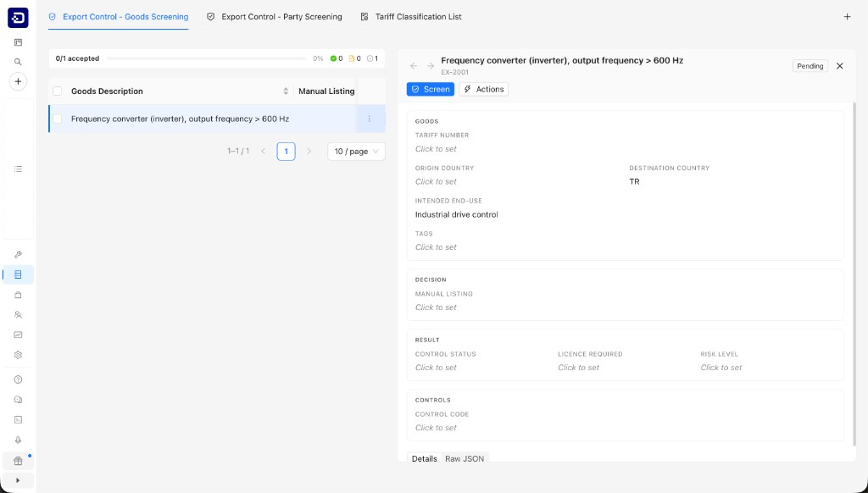Image resolution: width=868 pixels, height=493 pixels.
Task: Open the 10 / page dropdown
Action: coord(356,151)
